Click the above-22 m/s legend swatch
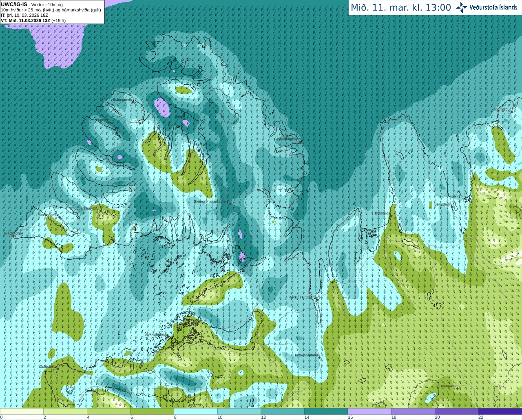522x420 pixels. point(500,411)
